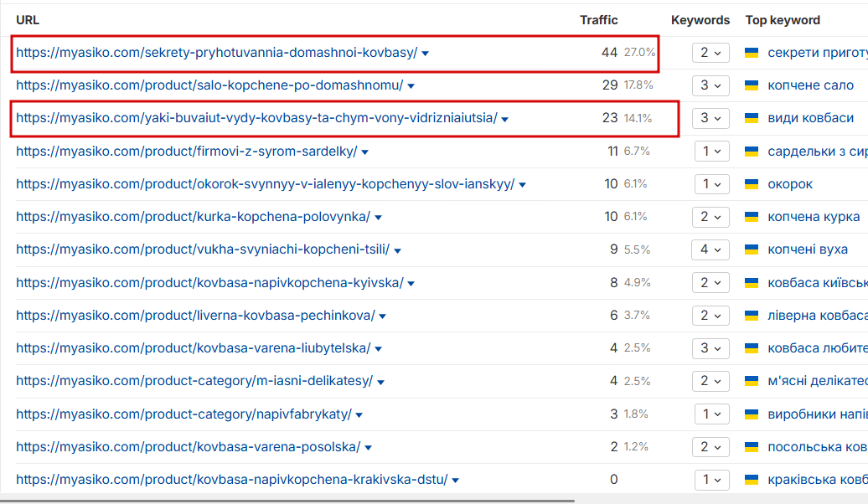Open the kovbasa-napivkopchena-kyivska product link
Image resolution: width=868 pixels, height=504 pixels.
tap(209, 282)
